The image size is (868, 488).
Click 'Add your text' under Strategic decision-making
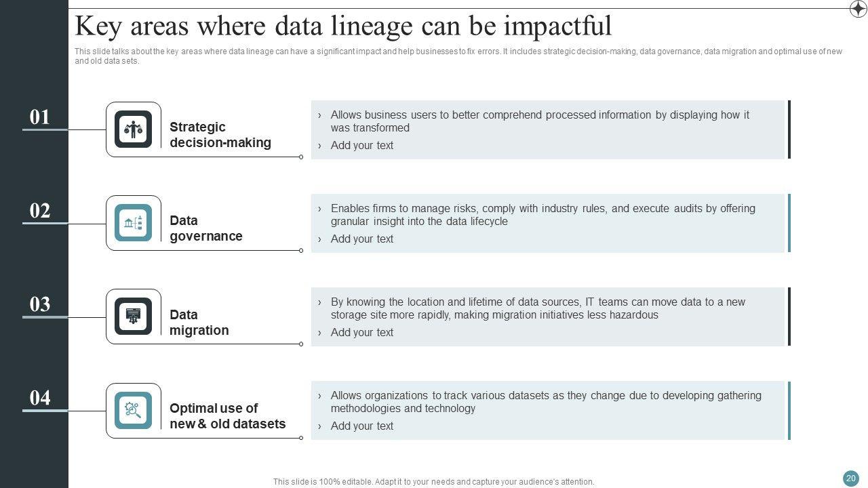[x=361, y=146]
